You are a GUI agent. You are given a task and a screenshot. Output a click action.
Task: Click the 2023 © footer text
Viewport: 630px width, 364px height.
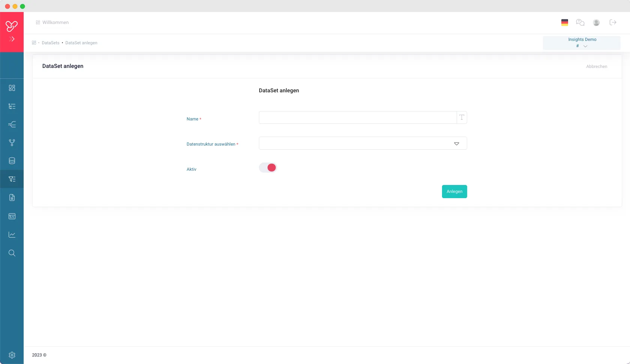point(39,355)
